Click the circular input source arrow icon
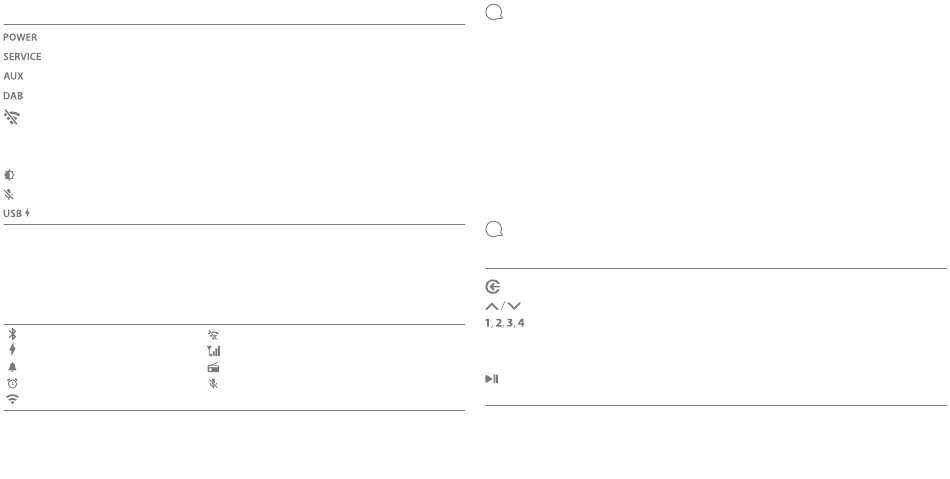This screenshot has width=950, height=479. [493, 286]
